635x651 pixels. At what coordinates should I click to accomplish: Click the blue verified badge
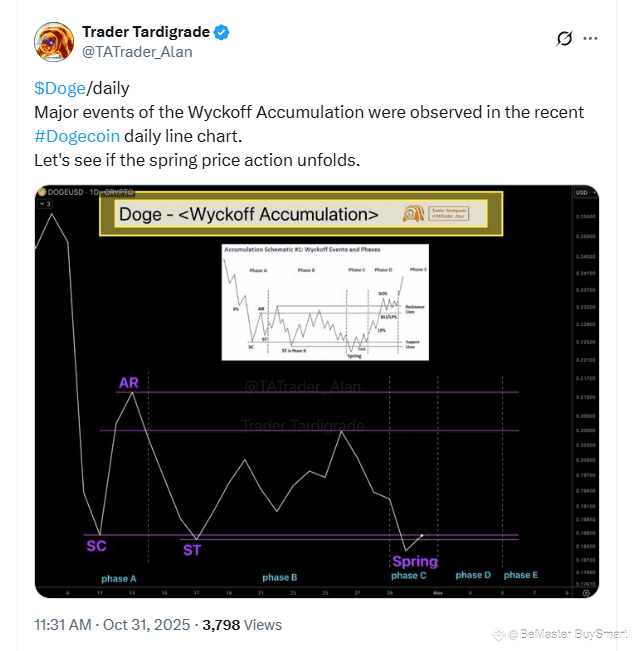tap(221, 32)
